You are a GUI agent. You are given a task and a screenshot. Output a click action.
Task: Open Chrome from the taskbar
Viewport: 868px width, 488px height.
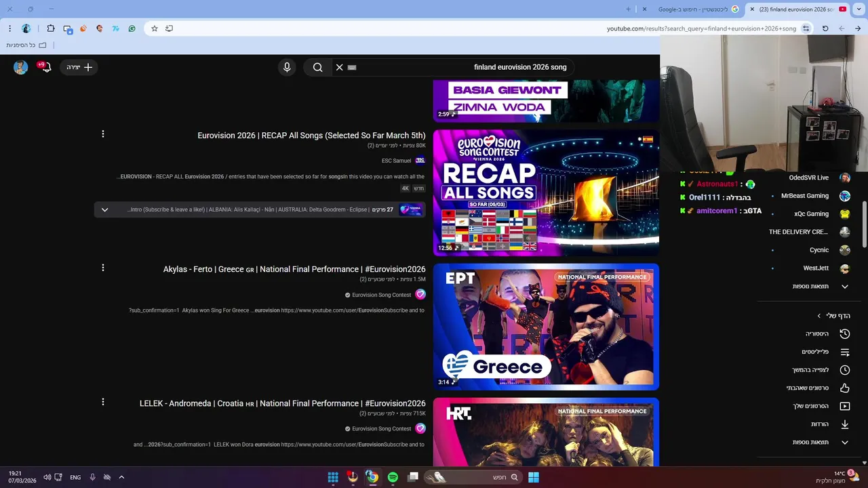372,477
